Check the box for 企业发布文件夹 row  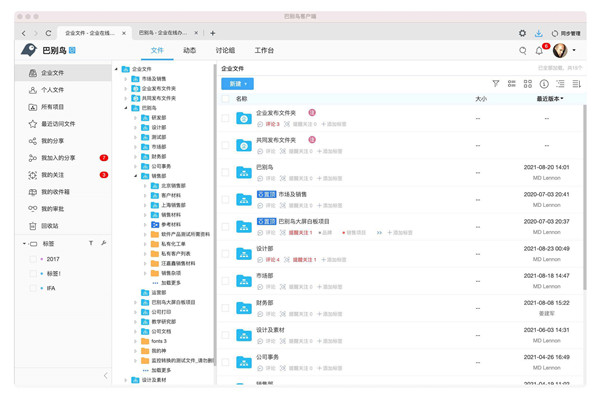[x=226, y=118]
